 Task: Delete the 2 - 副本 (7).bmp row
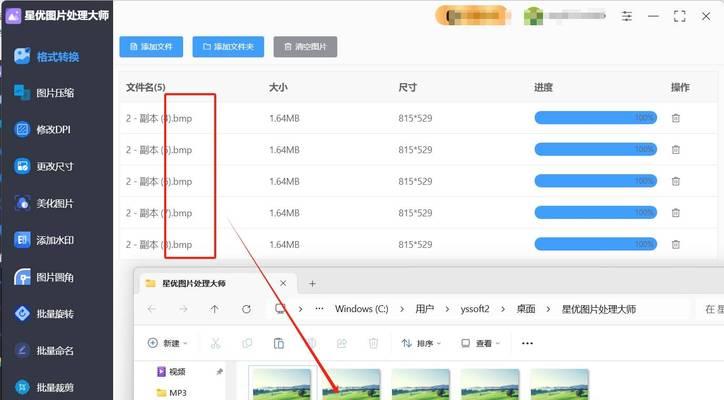[676, 212]
